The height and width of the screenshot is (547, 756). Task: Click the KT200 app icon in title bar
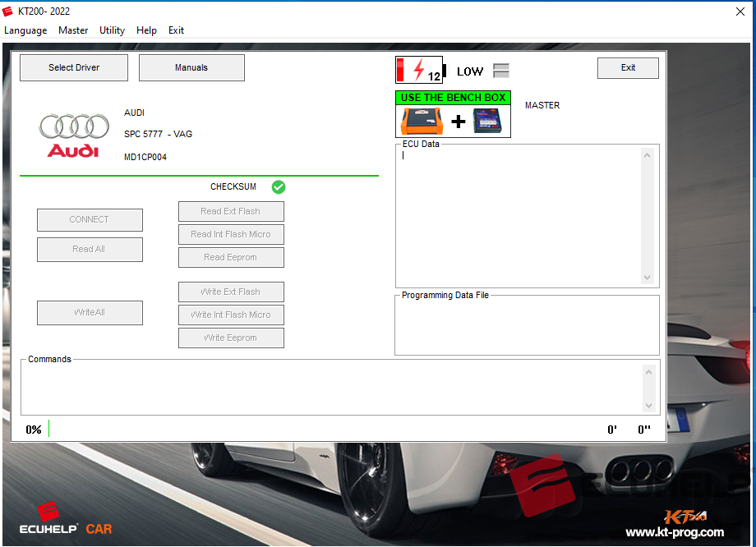(7, 11)
